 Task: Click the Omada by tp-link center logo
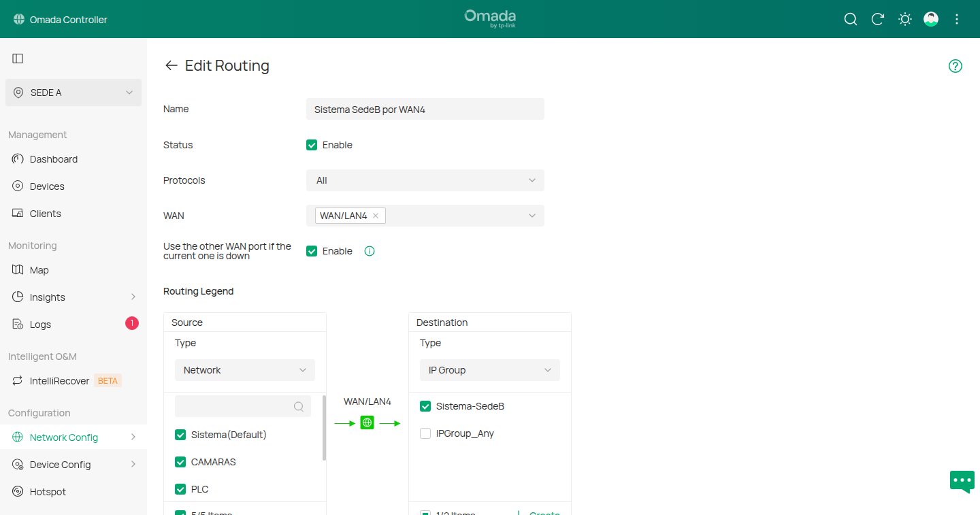pyautogui.click(x=490, y=19)
